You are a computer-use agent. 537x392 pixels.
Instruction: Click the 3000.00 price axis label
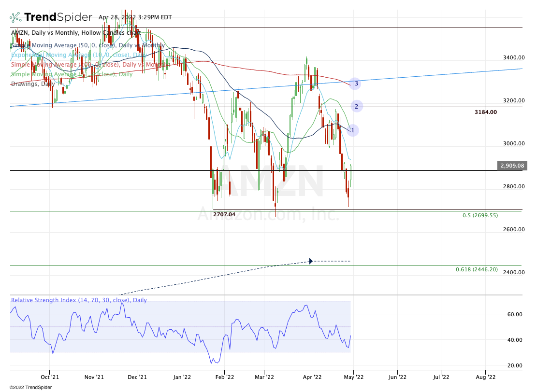click(514, 143)
